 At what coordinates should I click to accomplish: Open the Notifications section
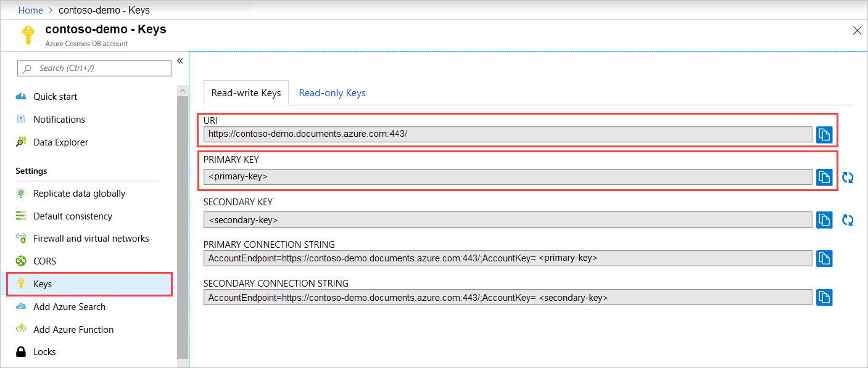59,119
